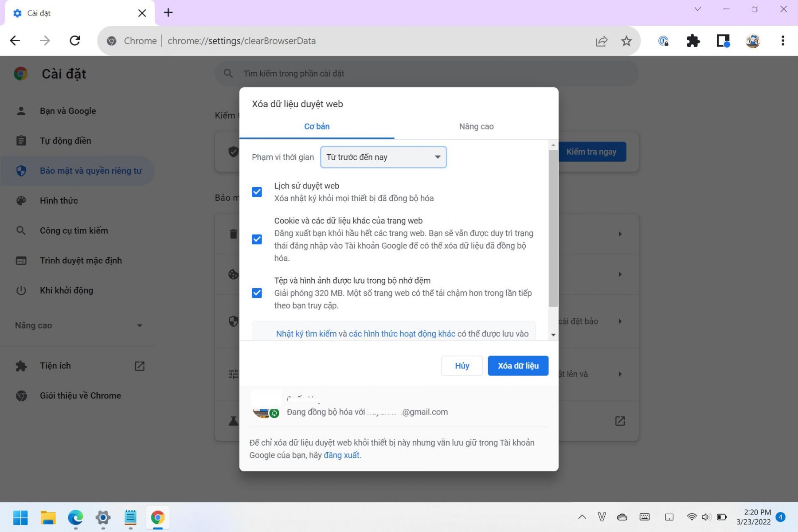
Task: Open Bạn và Google settings section
Action: [x=68, y=111]
